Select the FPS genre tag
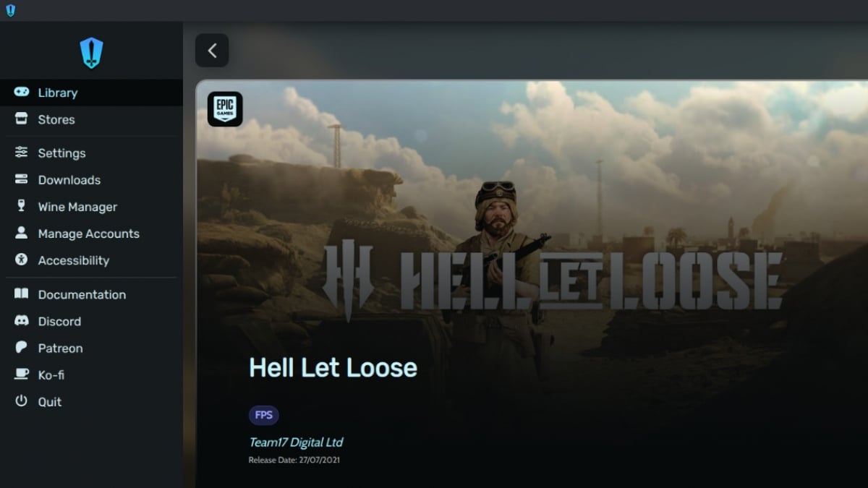The width and height of the screenshot is (868, 488). (x=264, y=415)
